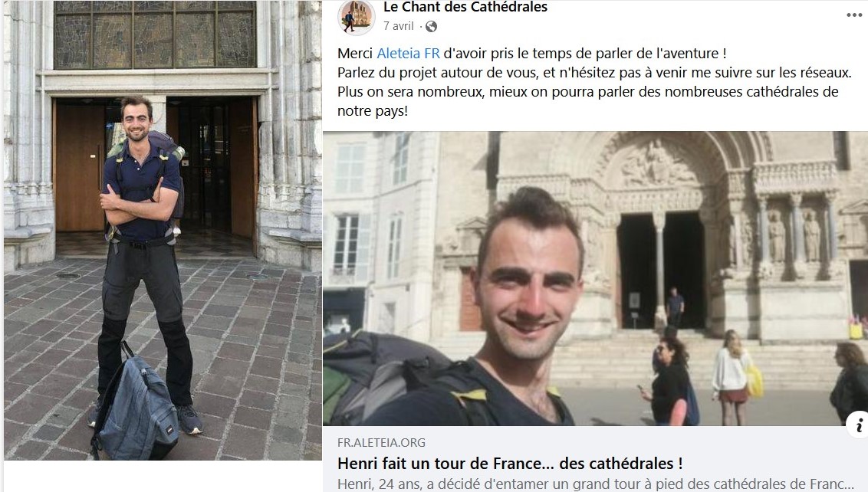Click the article description starting Henri, 24 ans

click(x=596, y=483)
